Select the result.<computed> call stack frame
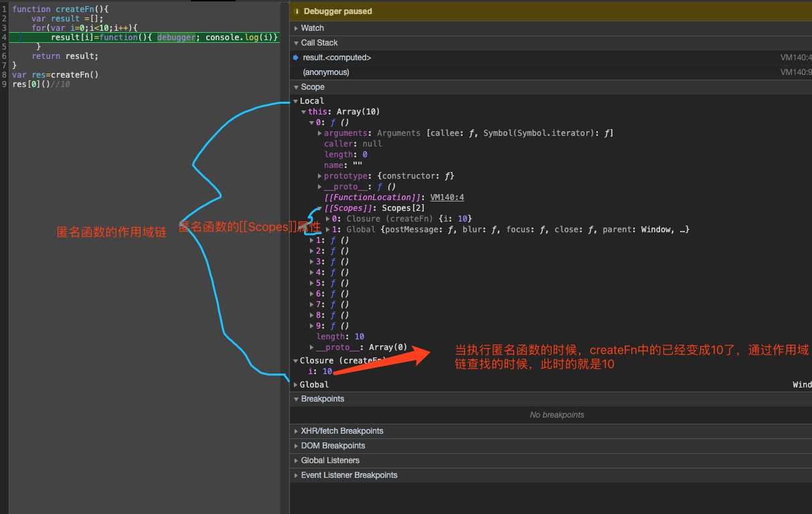Screen dimensions: 812x514 pyautogui.click(x=337, y=58)
